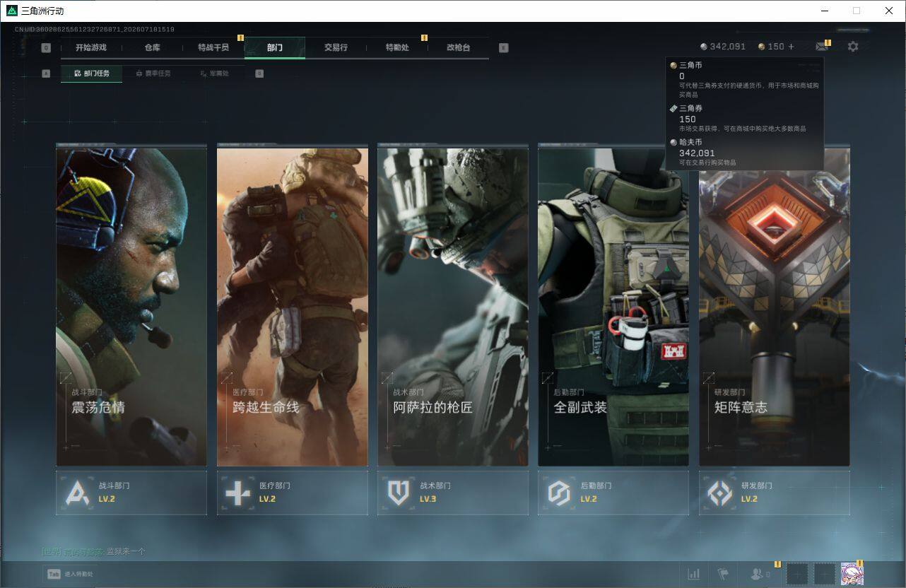Switch to the 仓库 tab
This screenshot has width=906, height=588.
(x=152, y=47)
